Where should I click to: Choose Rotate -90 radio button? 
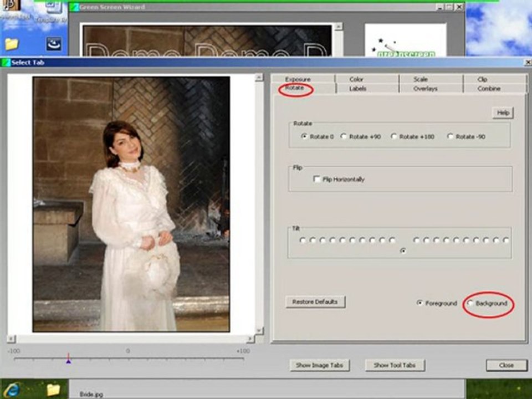coord(450,136)
